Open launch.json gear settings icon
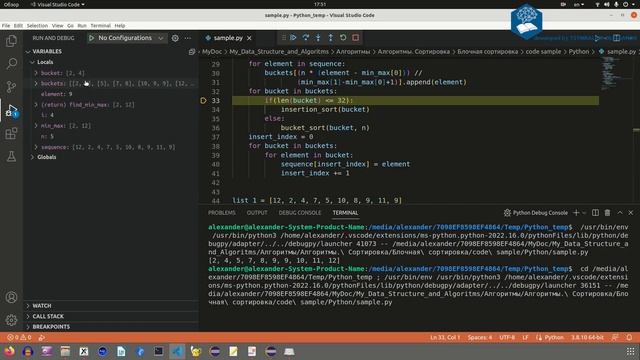The image size is (640, 360). (x=175, y=38)
